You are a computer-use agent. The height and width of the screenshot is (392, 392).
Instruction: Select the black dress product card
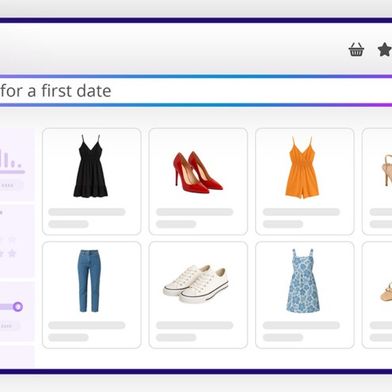point(92,182)
